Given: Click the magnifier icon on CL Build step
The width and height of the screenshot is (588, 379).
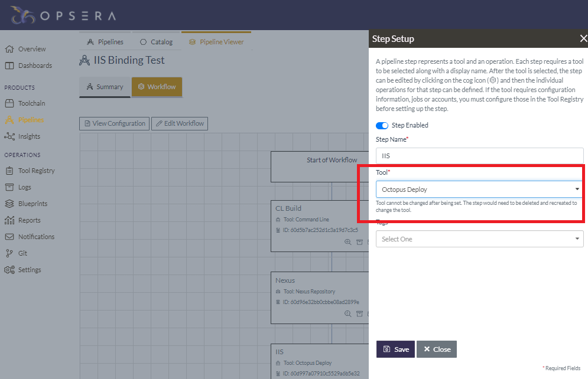Looking at the screenshot, I should (x=348, y=242).
